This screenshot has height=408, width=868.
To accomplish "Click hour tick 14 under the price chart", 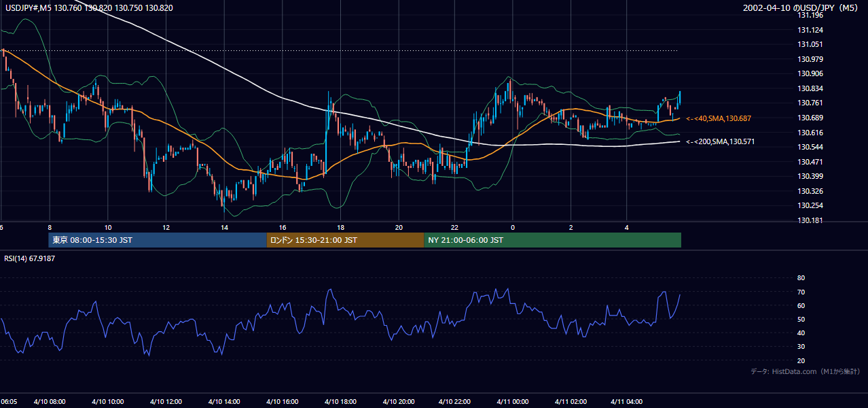I will (x=224, y=228).
